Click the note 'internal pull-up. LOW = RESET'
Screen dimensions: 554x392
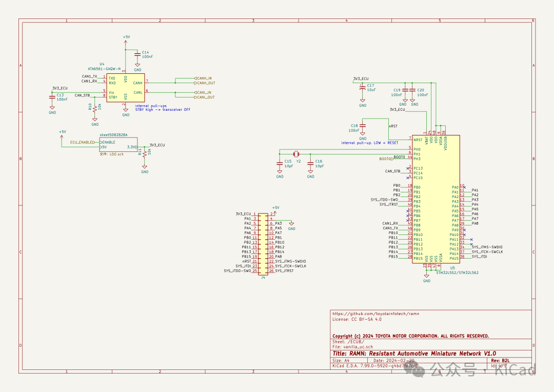tap(369, 143)
